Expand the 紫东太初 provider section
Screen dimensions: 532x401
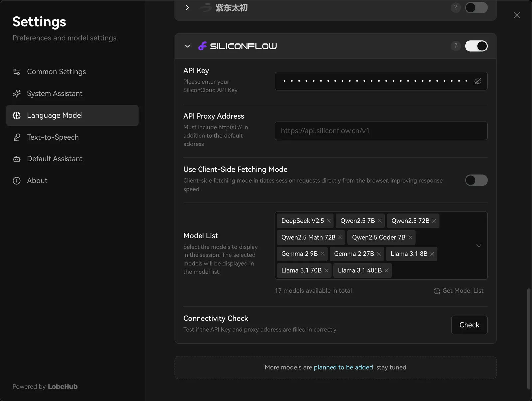[187, 7]
